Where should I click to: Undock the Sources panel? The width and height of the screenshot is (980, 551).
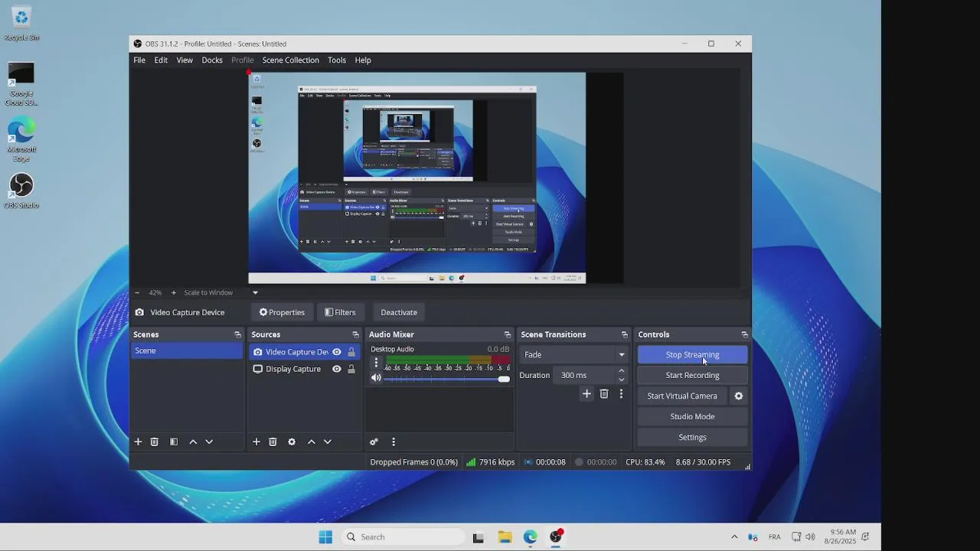[355, 334]
